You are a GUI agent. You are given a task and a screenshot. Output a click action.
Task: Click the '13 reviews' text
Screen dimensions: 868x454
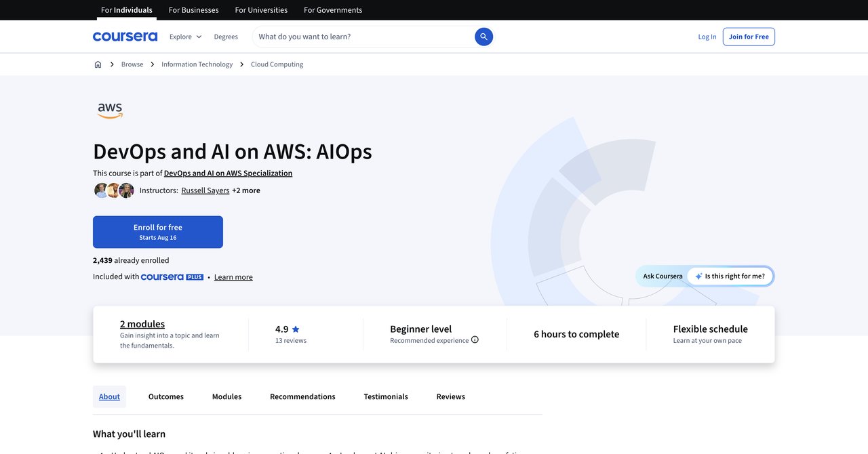tap(291, 341)
